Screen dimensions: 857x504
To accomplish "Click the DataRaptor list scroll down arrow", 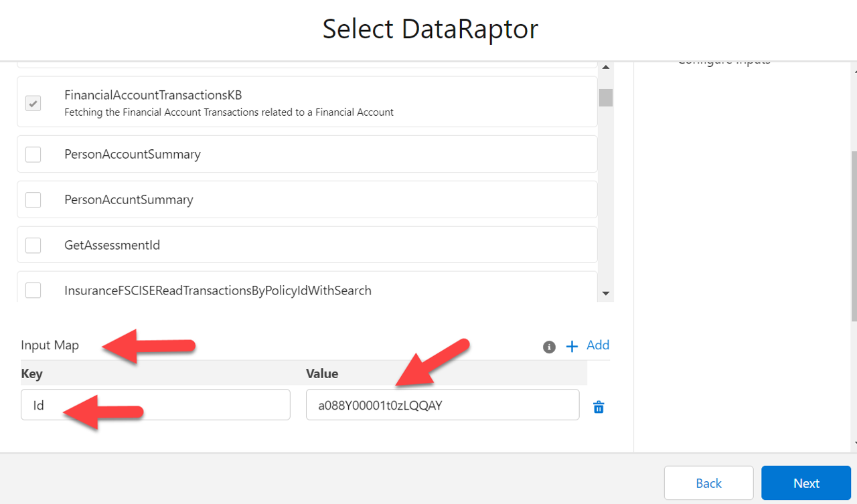I will (606, 293).
